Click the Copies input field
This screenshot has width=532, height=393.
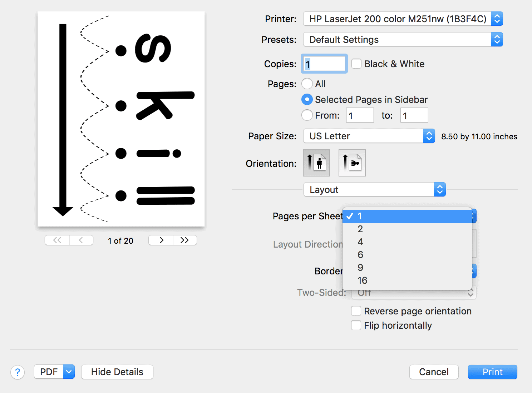pyautogui.click(x=324, y=64)
